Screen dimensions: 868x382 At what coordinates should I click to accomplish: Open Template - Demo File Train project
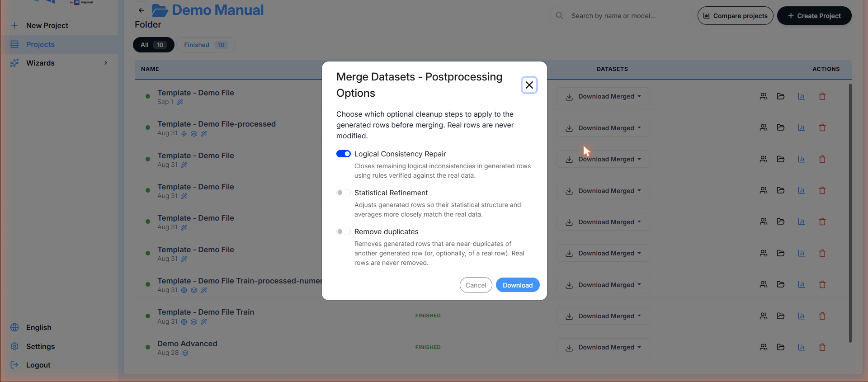coord(206,312)
